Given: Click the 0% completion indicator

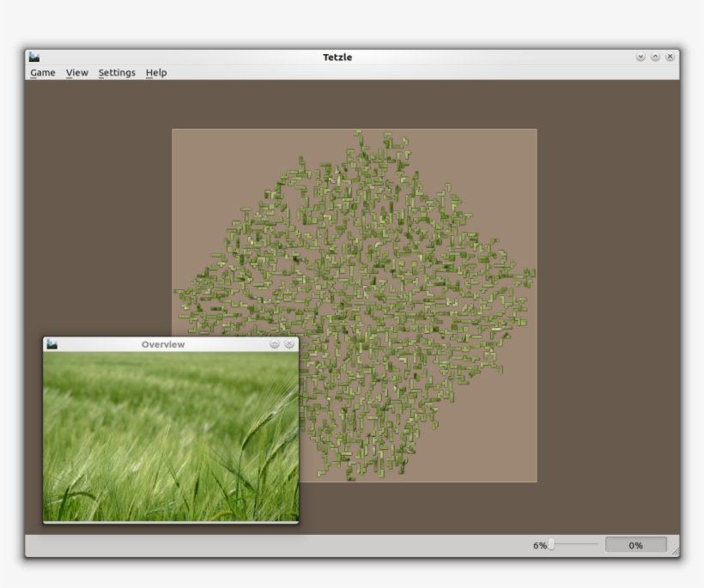Looking at the screenshot, I should coord(635,543).
